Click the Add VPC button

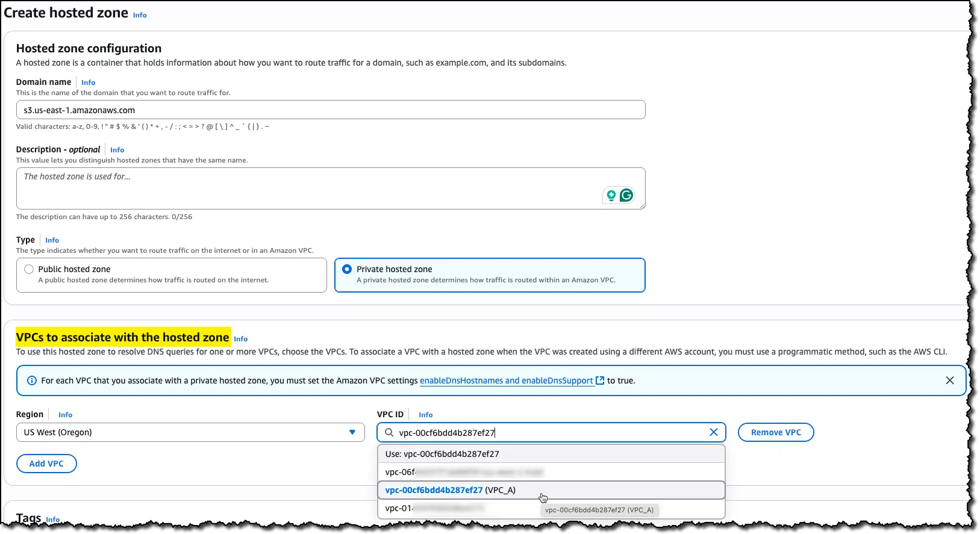click(x=46, y=464)
